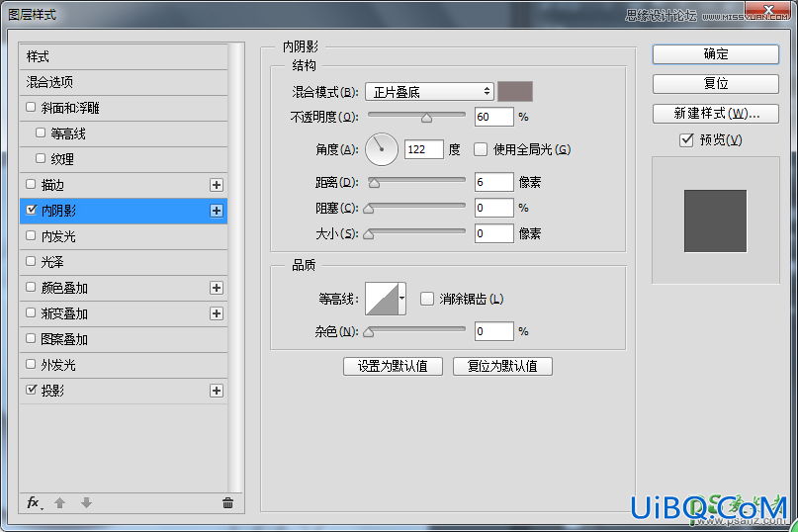Click the style preview square
The width and height of the screenshot is (798, 532).
[715, 221]
